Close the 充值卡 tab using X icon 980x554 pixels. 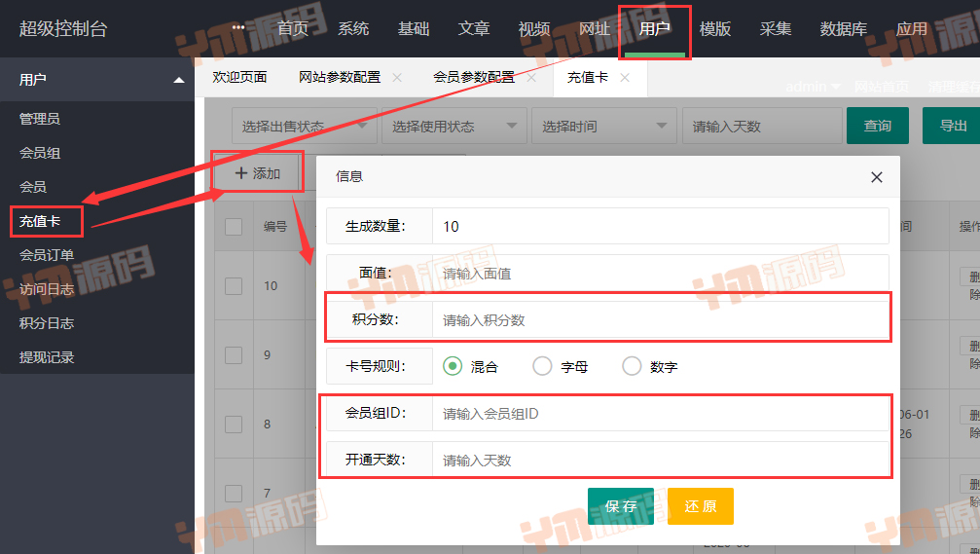(x=625, y=78)
